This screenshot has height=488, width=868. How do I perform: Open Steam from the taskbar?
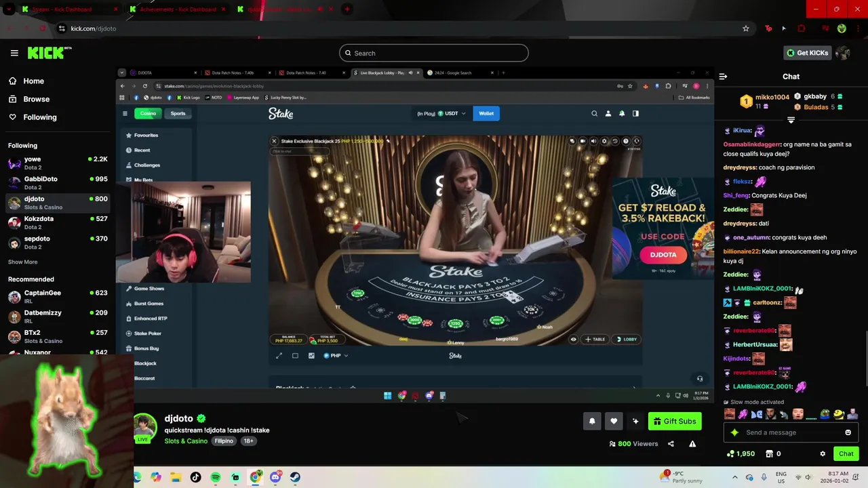pos(295,477)
